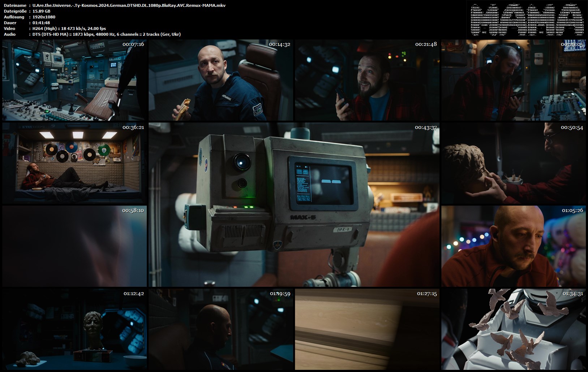Click the Auflösung label
This screenshot has height=372, width=588.
click(x=14, y=17)
